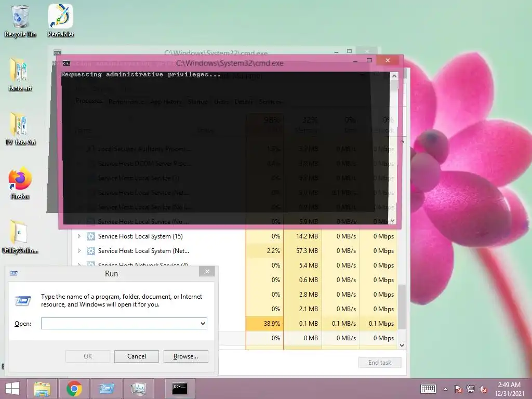
Task: Click Browse... in the Run dialog
Action: click(185, 356)
